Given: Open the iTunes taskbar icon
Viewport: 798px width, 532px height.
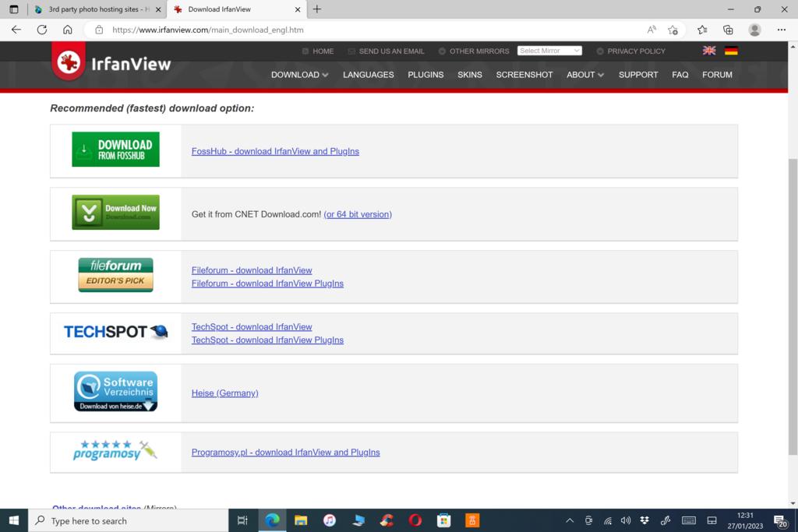Looking at the screenshot, I should click(330, 520).
